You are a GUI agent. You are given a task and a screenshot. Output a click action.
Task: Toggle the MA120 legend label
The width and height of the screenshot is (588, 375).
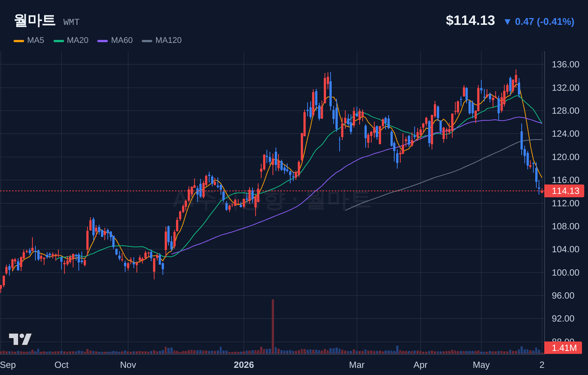(x=168, y=40)
